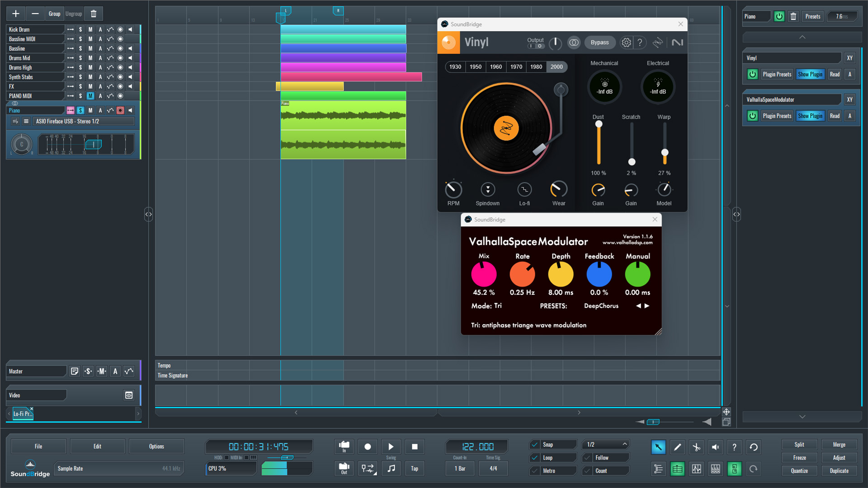Toggle power on the Vinyl plugin slot
Screen dimensions: 868x488
pyautogui.click(x=753, y=74)
